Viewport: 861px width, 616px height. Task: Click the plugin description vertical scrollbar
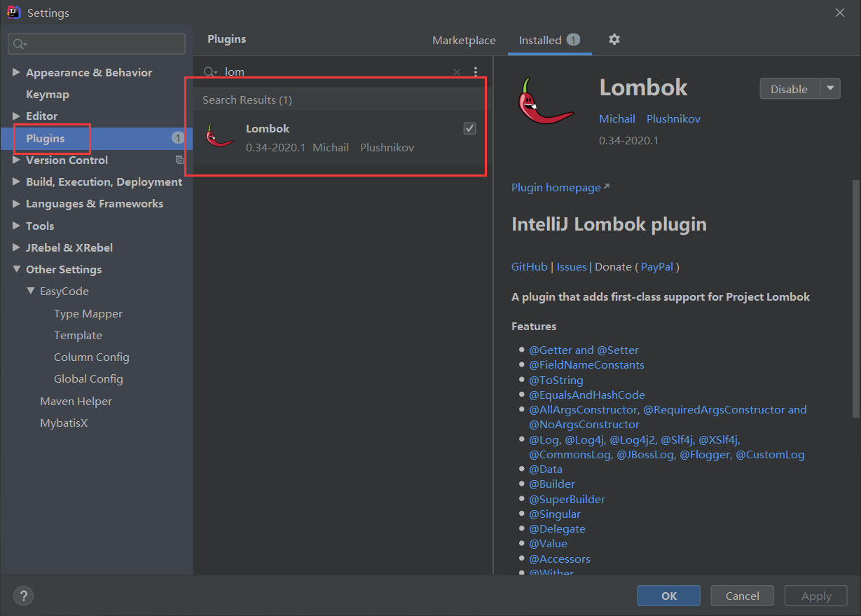[x=855, y=298]
